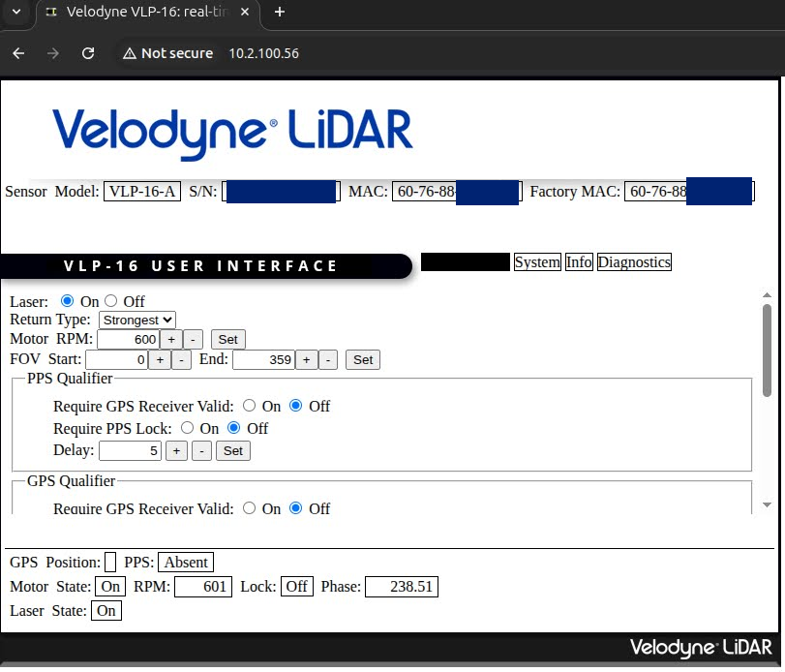Close the Velodyne VLP-16 tab
This screenshot has width=785, height=672.
(245, 12)
